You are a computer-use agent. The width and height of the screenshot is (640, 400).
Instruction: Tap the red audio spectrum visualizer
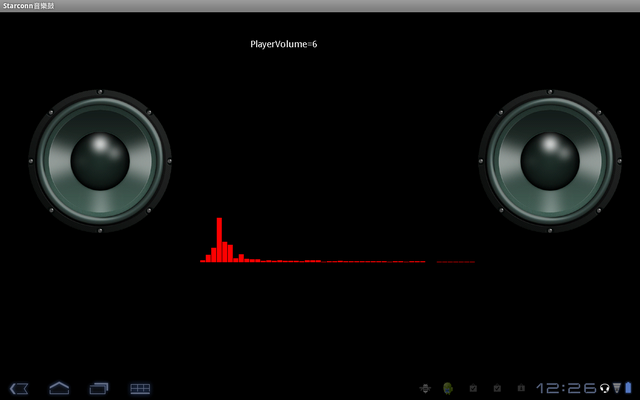point(337,240)
